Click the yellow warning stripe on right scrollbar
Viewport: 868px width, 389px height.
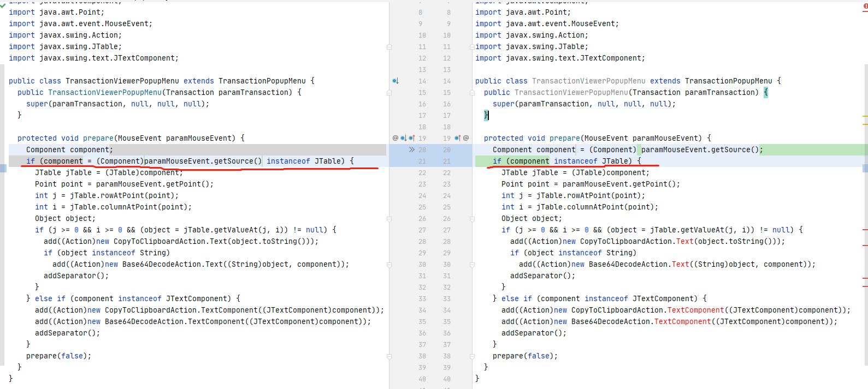point(865,117)
